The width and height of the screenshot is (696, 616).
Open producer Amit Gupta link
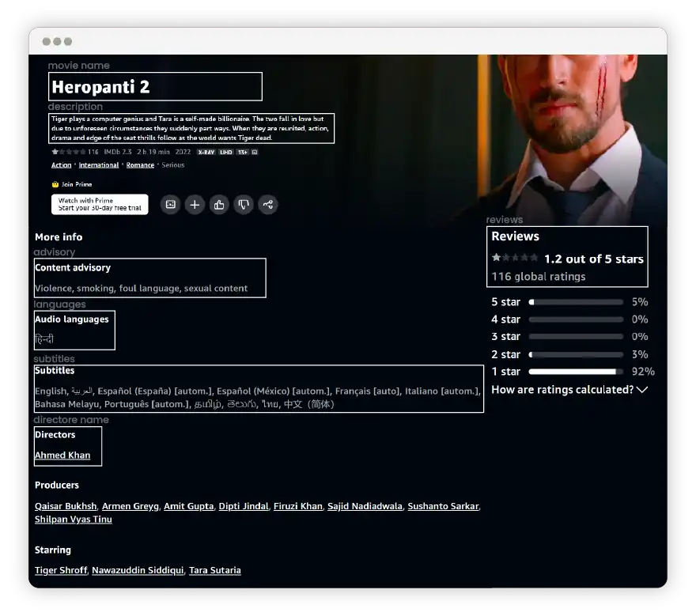pyautogui.click(x=189, y=506)
